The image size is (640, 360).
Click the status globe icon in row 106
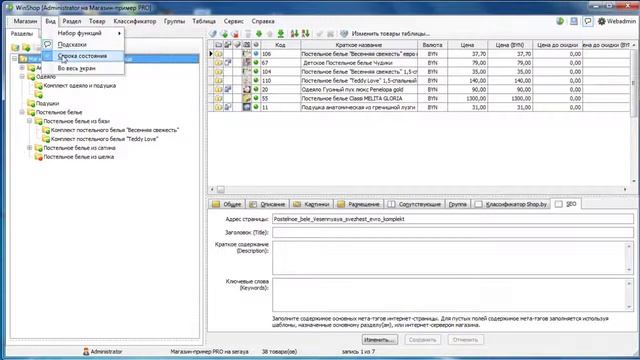(256, 54)
